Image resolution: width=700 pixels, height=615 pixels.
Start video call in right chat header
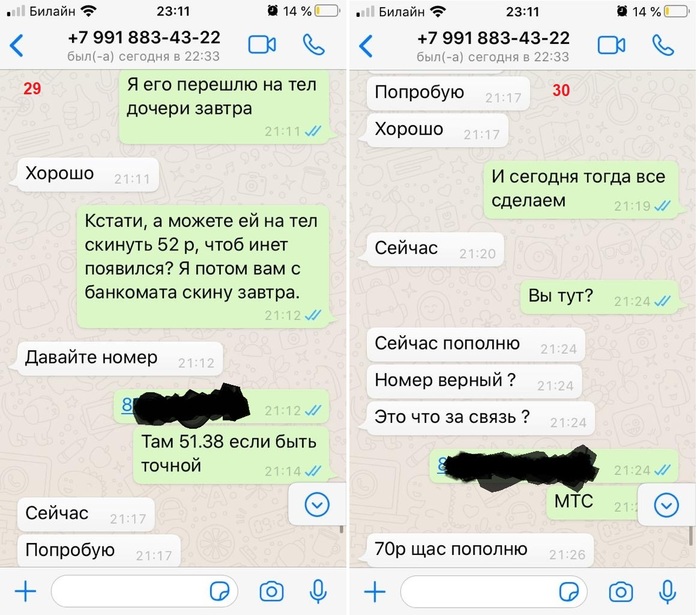tap(611, 45)
